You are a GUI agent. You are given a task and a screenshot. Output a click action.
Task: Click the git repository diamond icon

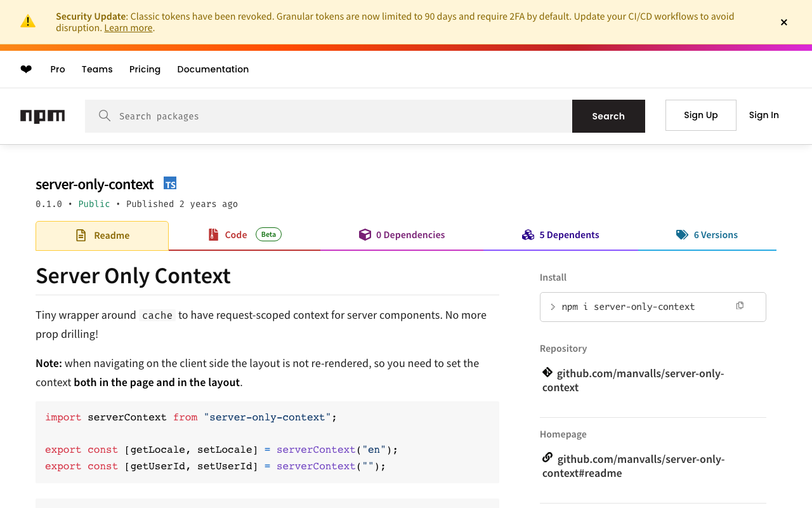point(547,373)
